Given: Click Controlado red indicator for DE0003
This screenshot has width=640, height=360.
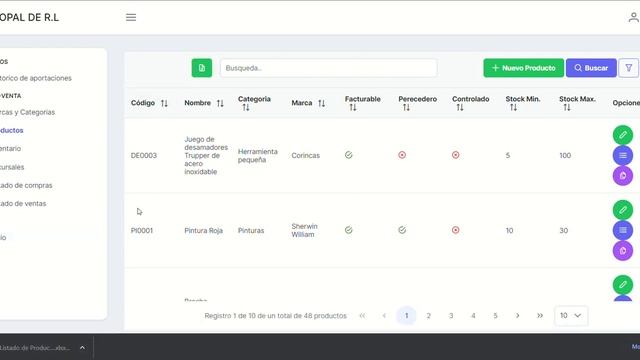Looking at the screenshot, I should [x=456, y=155].
